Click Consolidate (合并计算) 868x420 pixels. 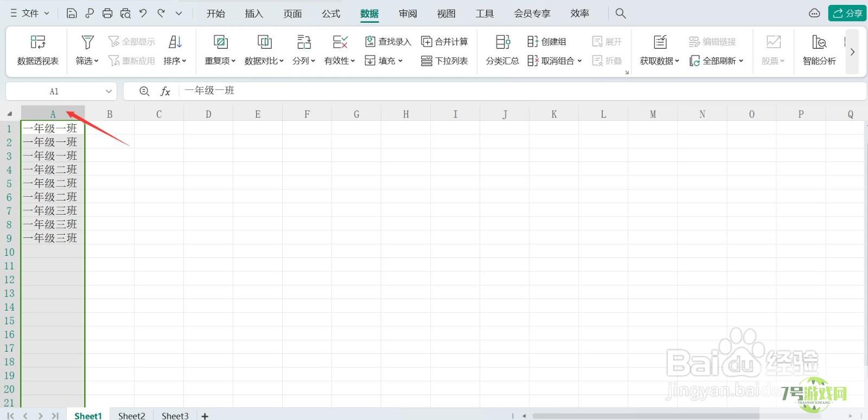pyautogui.click(x=444, y=42)
